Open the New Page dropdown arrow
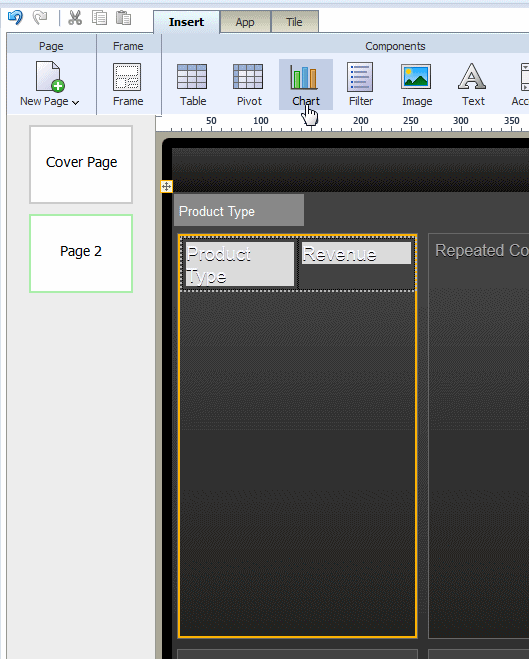The width and height of the screenshot is (529, 659). (76, 102)
